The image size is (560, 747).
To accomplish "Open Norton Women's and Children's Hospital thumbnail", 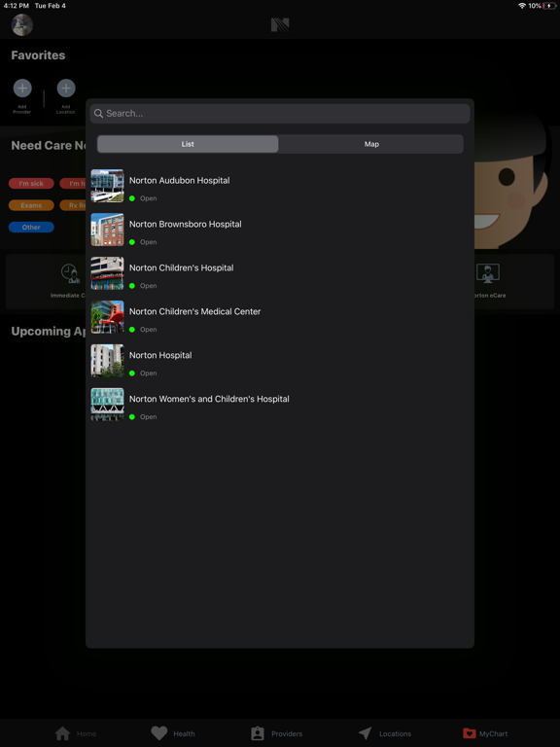I will coord(107,405).
